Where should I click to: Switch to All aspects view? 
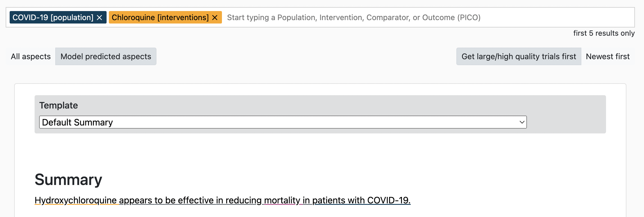31,56
